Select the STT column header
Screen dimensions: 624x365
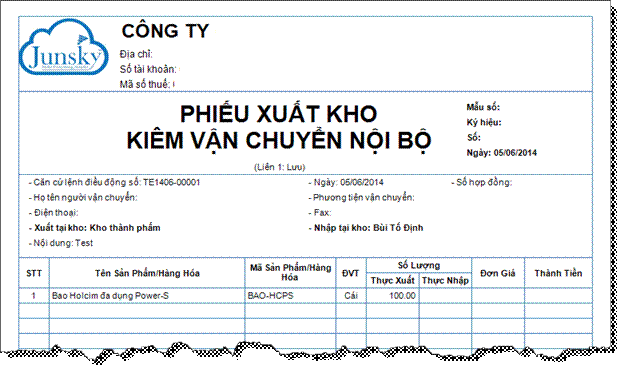[x=34, y=273]
